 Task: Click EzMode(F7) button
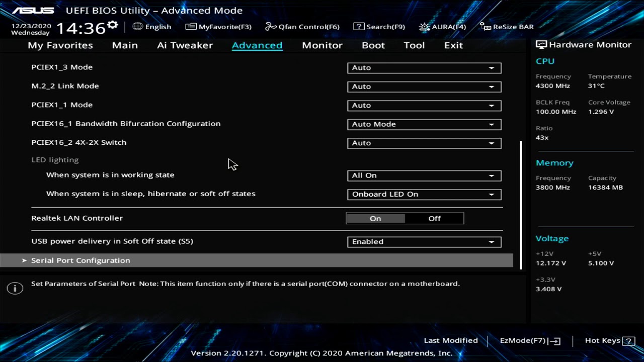click(530, 340)
